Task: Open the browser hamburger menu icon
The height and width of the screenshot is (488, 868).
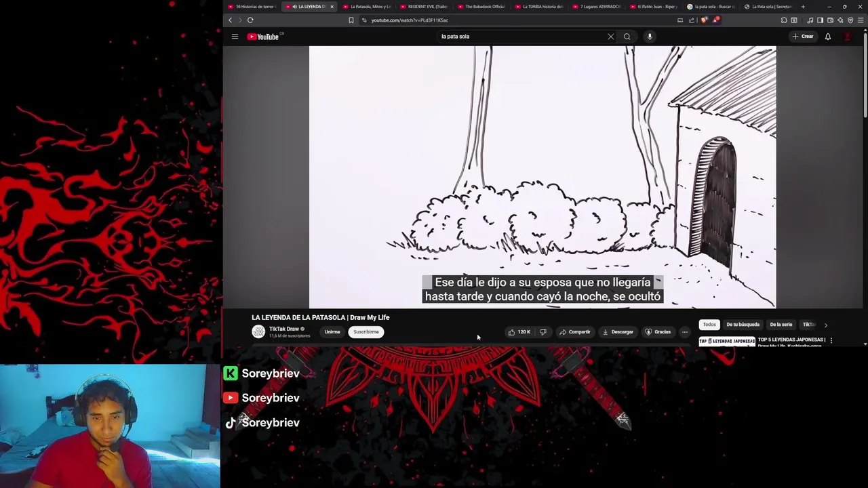Action: pyautogui.click(x=861, y=20)
